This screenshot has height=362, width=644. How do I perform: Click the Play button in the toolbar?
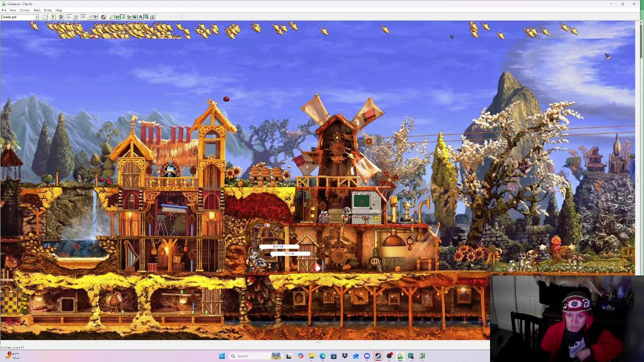click(69, 17)
